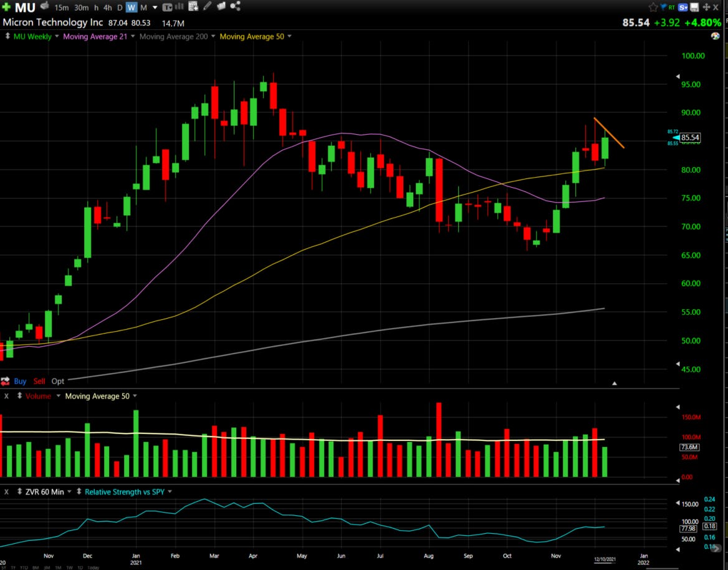The height and width of the screenshot is (570, 728).
Task: Click the blue flag icon
Action: point(663,7)
